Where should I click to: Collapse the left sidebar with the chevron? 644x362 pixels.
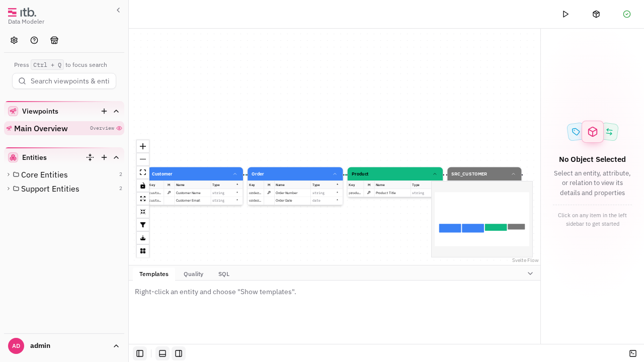(x=118, y=10)
